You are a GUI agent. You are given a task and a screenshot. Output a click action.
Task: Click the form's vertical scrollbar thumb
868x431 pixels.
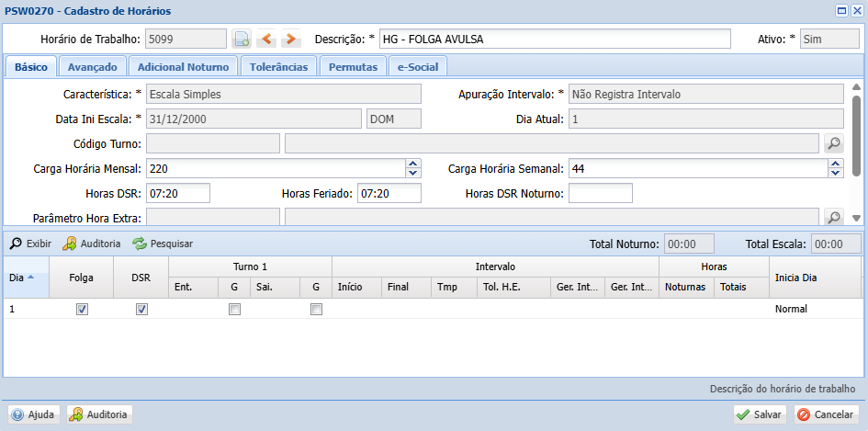[856, 136]
